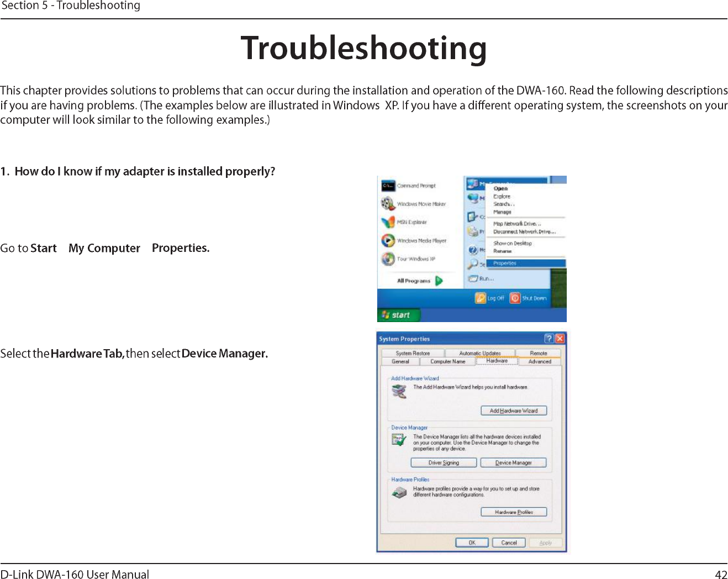Open the Run... item in Start menu

tap(481, 279)
